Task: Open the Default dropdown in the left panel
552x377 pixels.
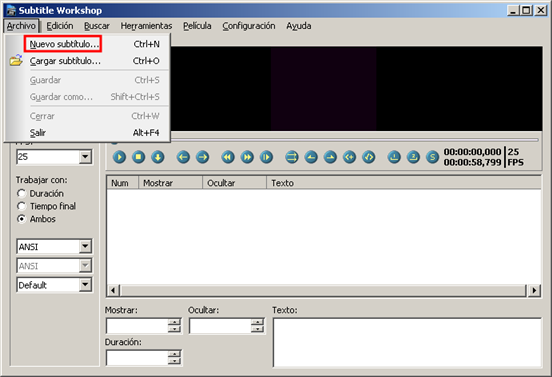Action: [x=85, y=285]
